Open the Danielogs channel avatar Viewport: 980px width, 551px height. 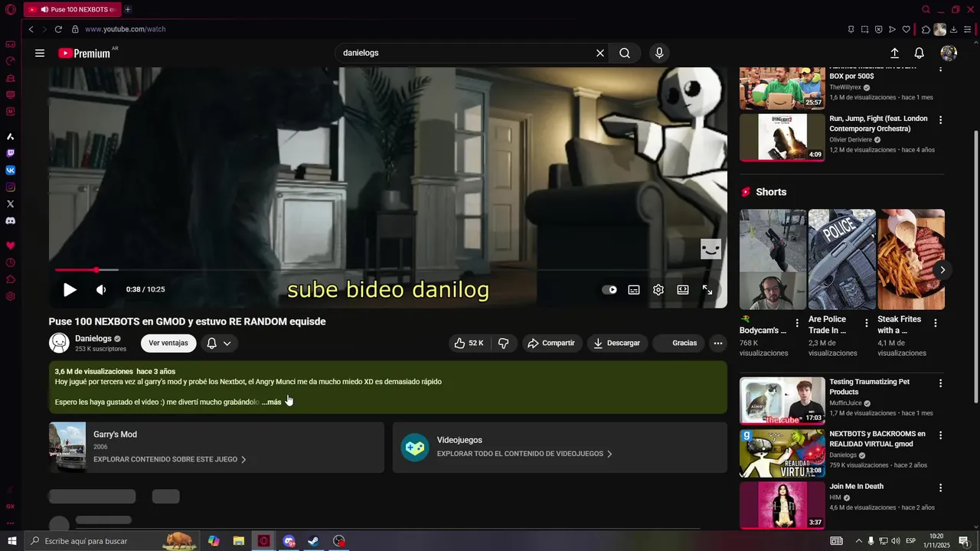tap(59, 343)
